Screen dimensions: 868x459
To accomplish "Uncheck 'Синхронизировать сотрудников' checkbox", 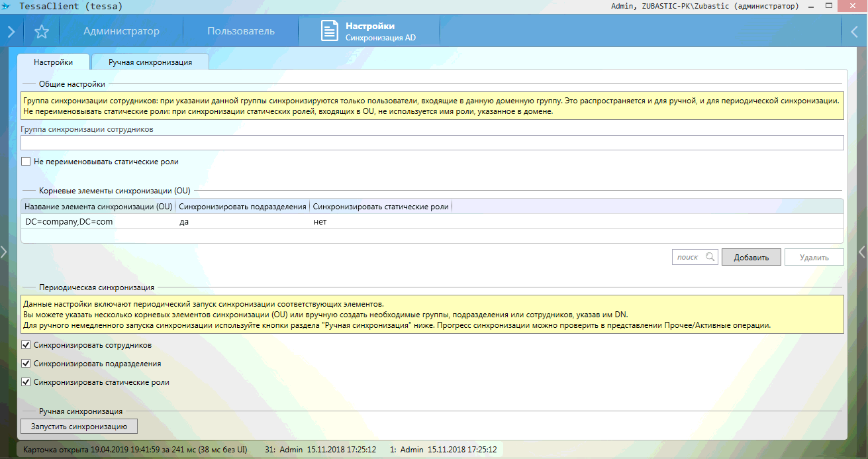I will click(x=26, y=345).
